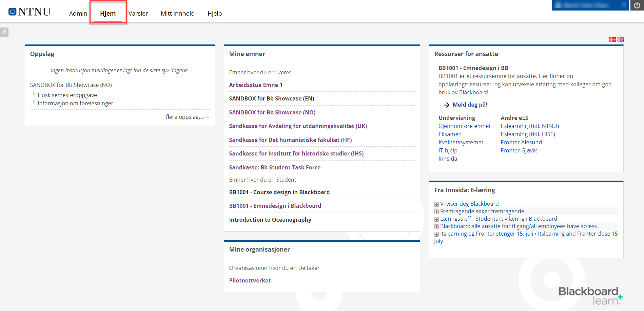Expand 'Vi viser deg Blackboard' item
644x311 pixels.
click(x=436, y=204)
